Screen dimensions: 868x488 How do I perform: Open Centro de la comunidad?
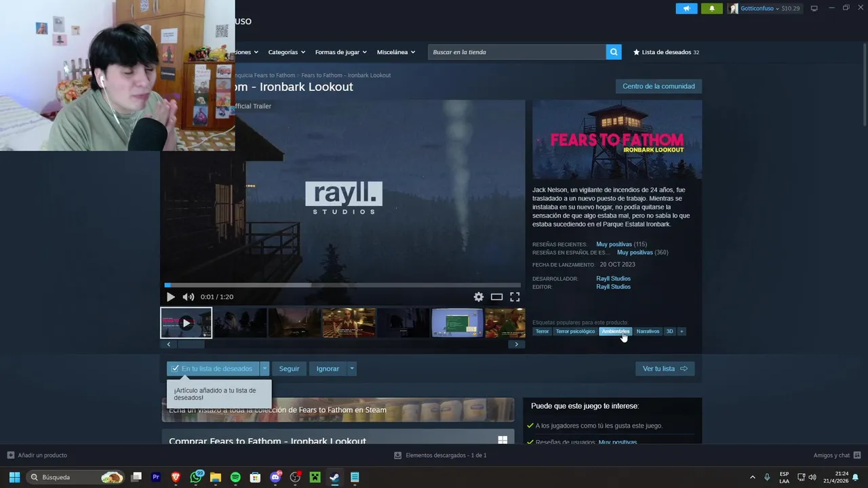pos(658,86)
